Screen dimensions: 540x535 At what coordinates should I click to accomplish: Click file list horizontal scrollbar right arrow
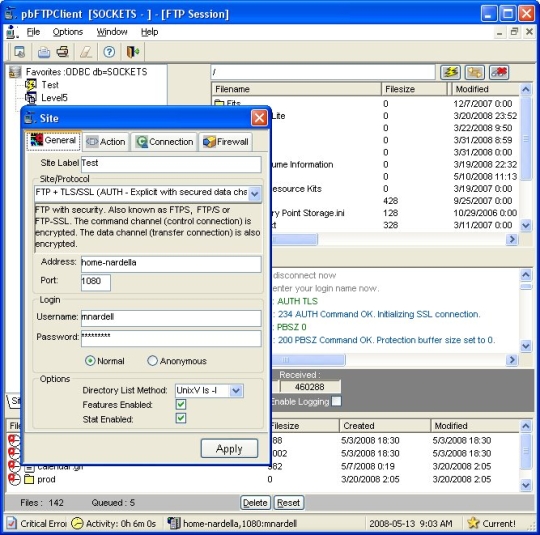click(512, 239)
